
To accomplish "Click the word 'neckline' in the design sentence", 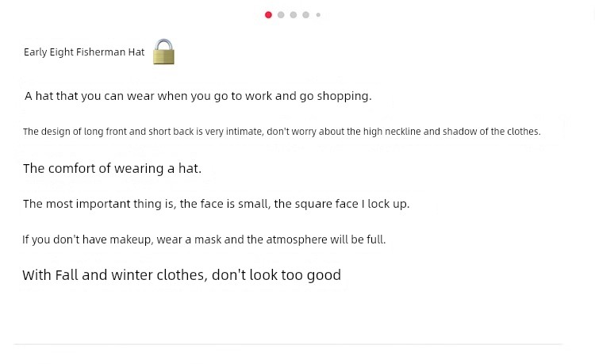I will (x=402, y=132).
